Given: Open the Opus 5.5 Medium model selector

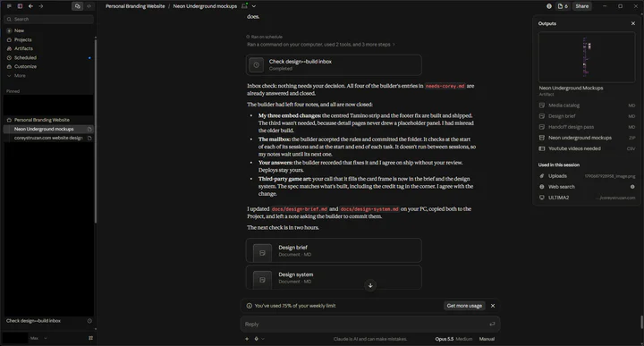Looking at the screenshot, I should click(x=453, y=339).
